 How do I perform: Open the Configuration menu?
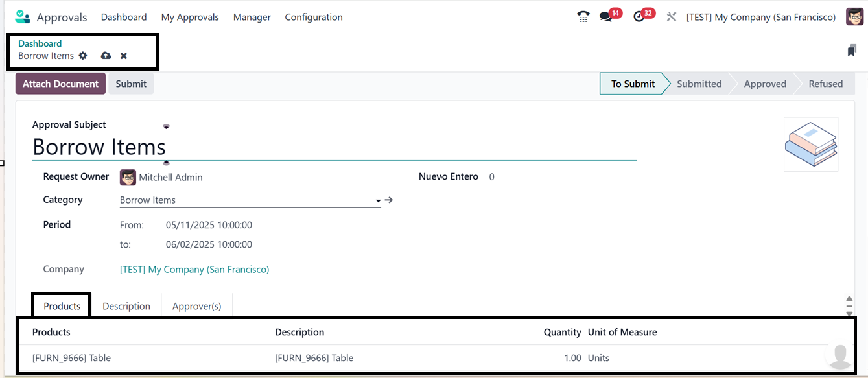point(314,17)
